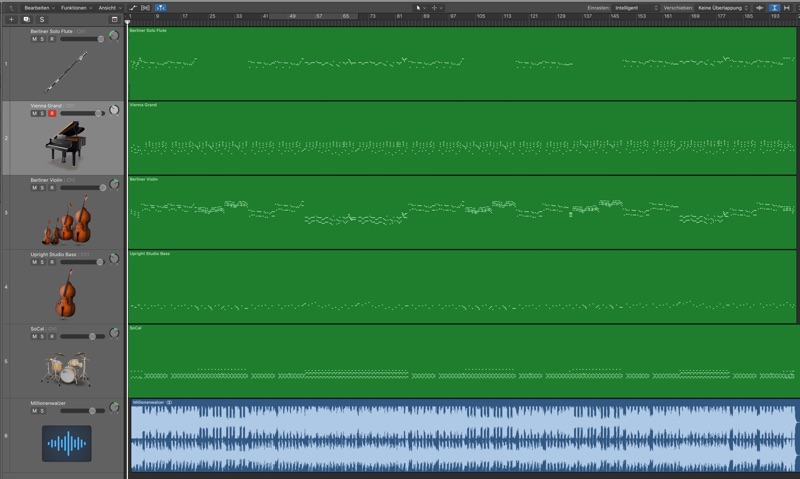The image size is (800, 479).
Task: Toggle the automation view icon
Action: 133,8
